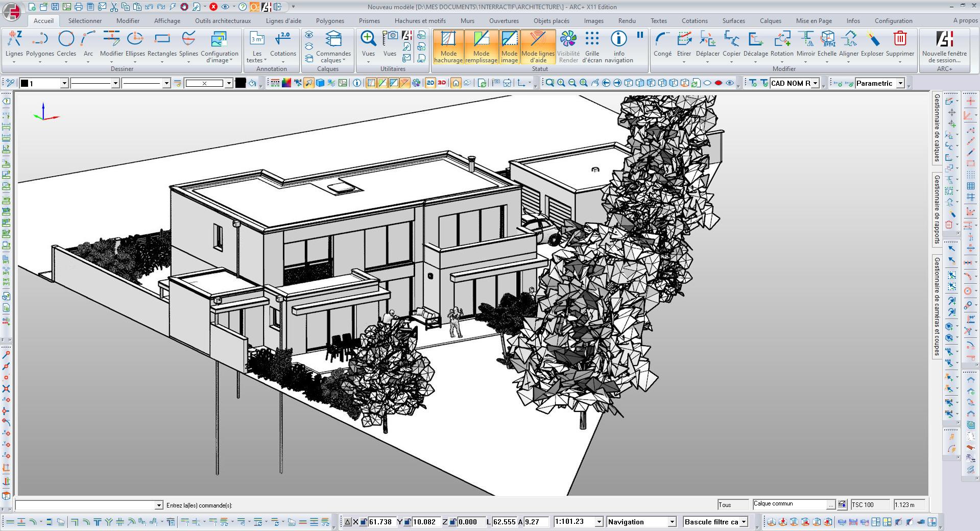This screenshot has height=531, width=980.
Task: Click the A propos link
Action: coord(965,20)
